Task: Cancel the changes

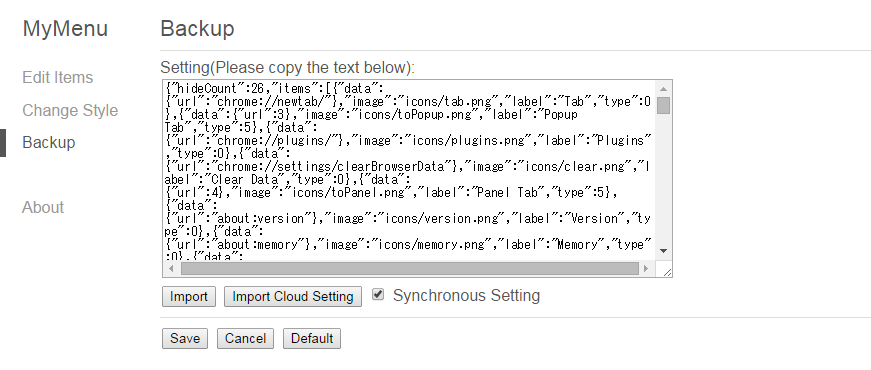Action: coord(245,339)
